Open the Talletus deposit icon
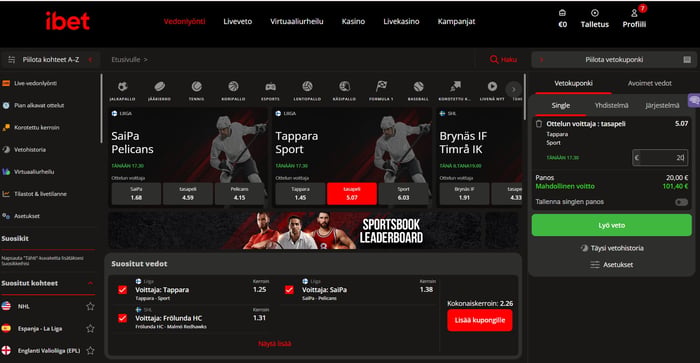The height and width of the screenshot is (363, 700). 595,13
